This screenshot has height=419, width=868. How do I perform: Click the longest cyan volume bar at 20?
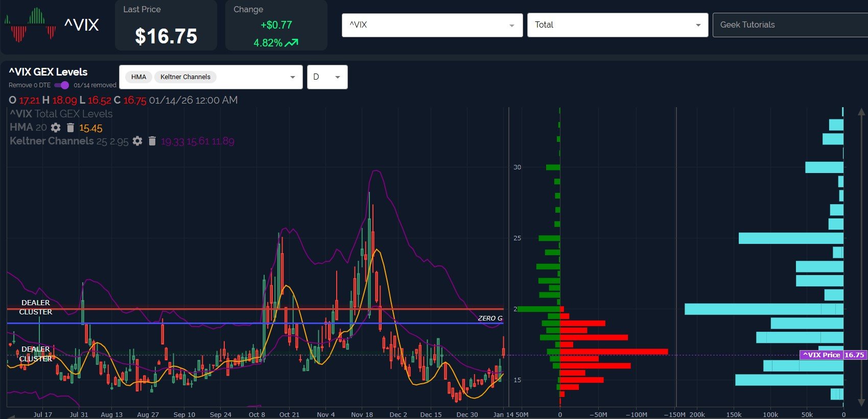(764, 309)
